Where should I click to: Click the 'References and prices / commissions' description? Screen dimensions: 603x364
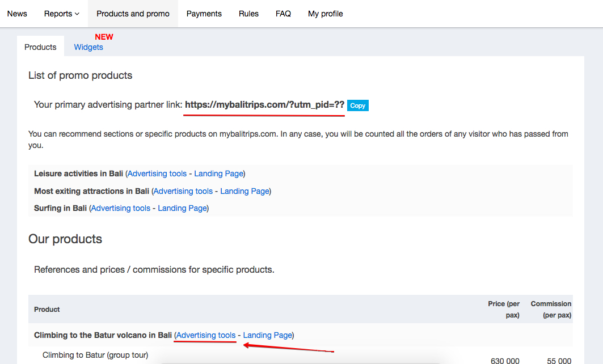(154, 269)
